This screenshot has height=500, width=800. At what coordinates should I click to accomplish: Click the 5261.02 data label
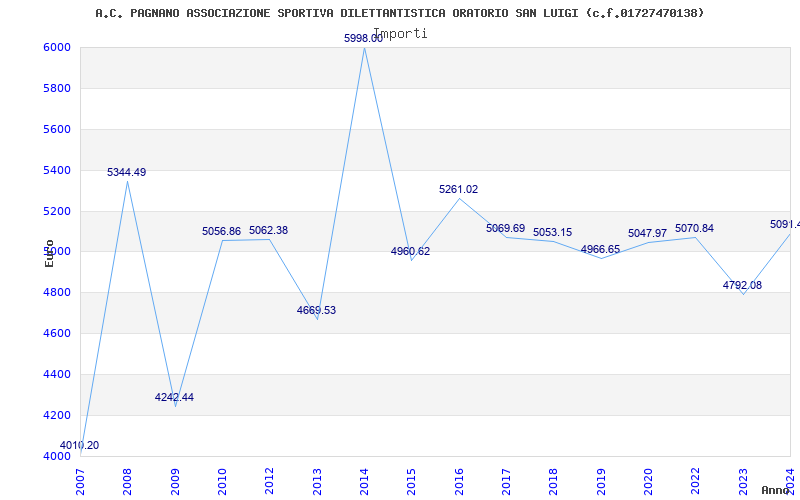point(458,190)
